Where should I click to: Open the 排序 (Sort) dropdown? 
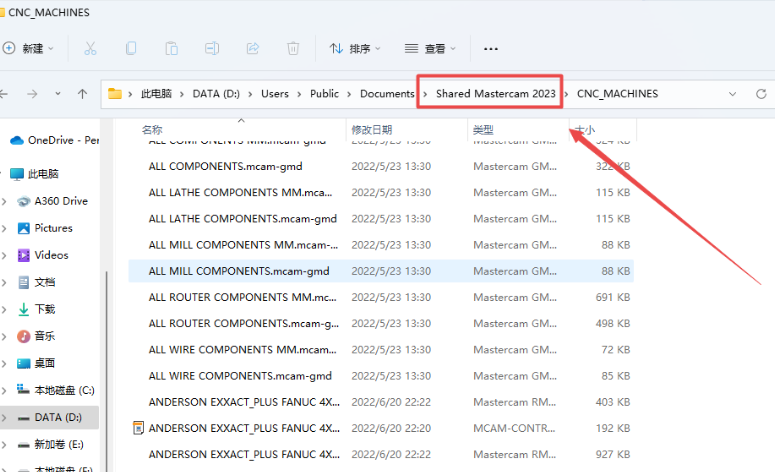351,48
